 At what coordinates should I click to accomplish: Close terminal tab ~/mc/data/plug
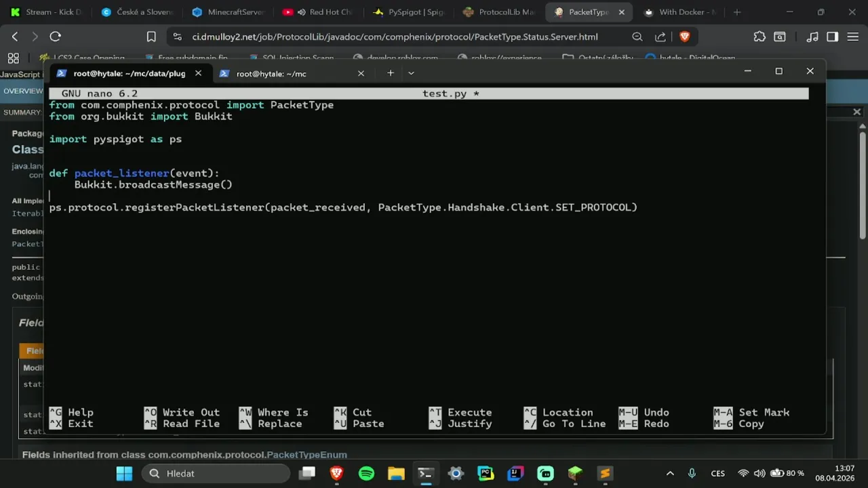[198, 73]
